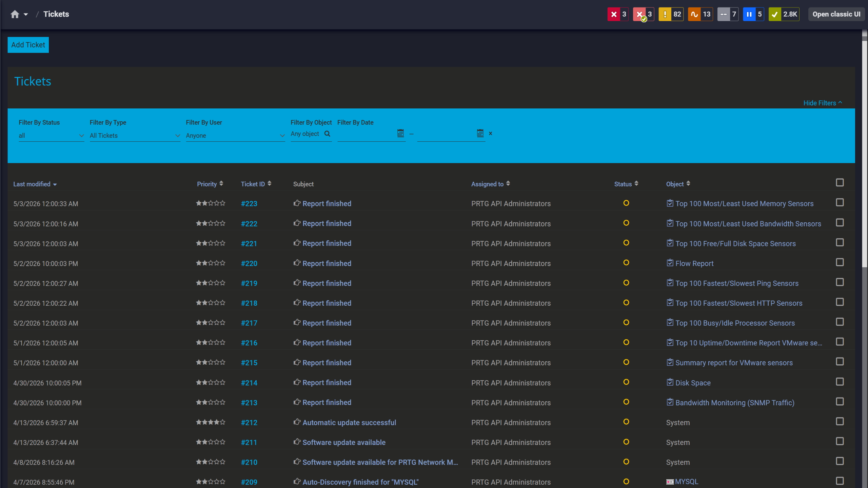
Task: Click priority stars for ticket #223
Action: point(211,203)
